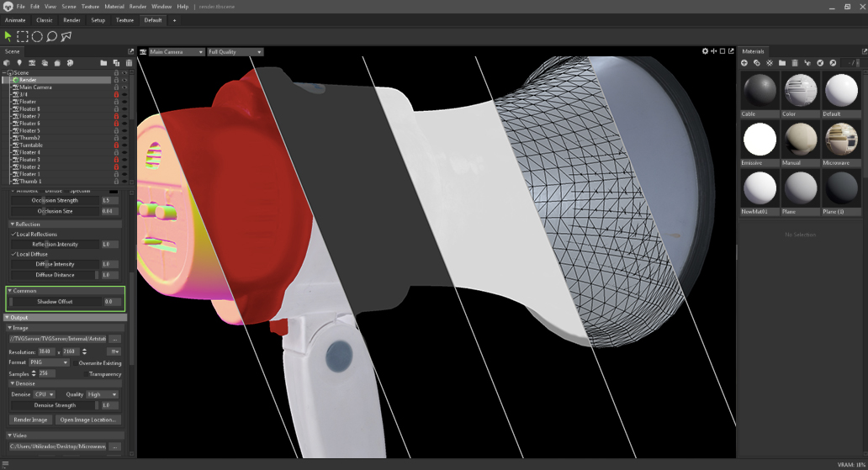Viewport: 868px width, 470px height.
Task: Click the new material plus icon
Action: (744, 63)
